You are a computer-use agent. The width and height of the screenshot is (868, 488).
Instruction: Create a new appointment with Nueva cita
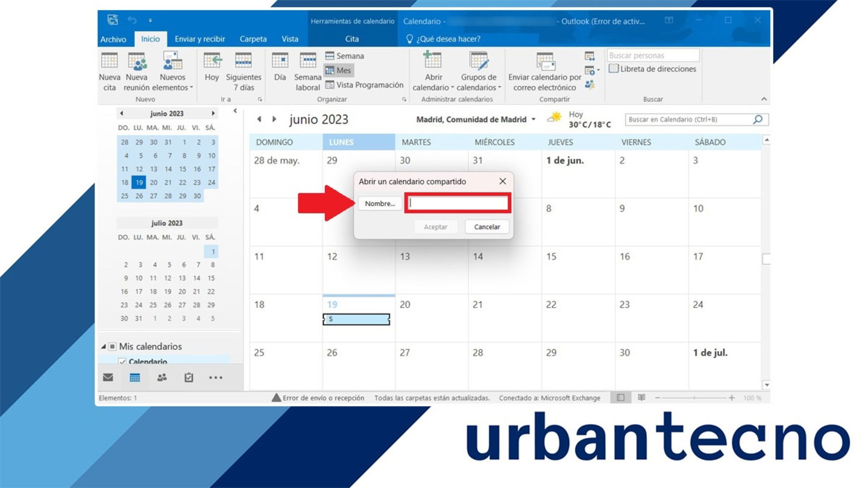(x=110, y=72)
